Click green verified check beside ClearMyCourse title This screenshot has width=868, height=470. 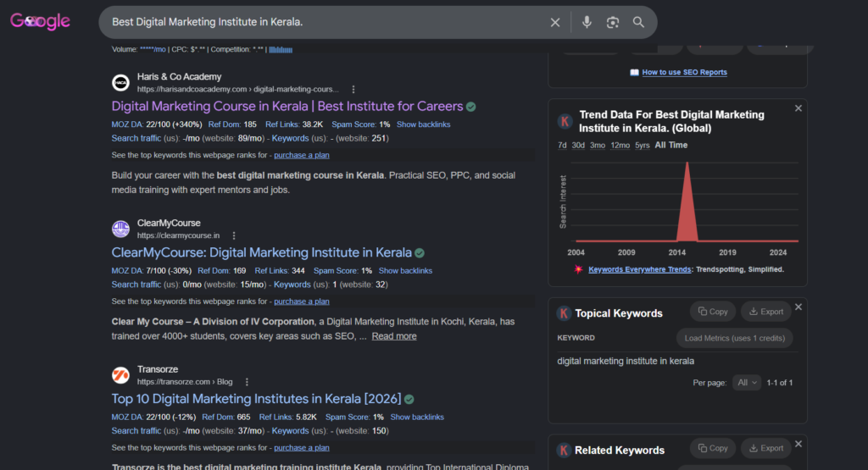(420, 253)
